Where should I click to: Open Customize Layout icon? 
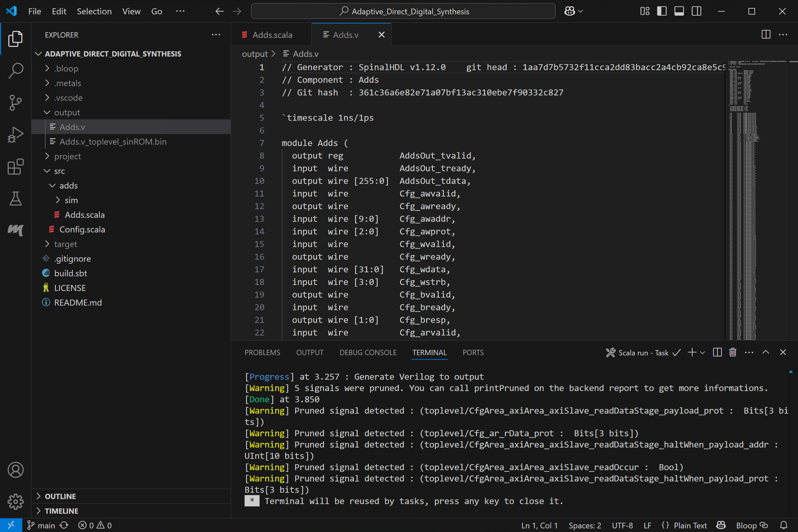point(645,11)
